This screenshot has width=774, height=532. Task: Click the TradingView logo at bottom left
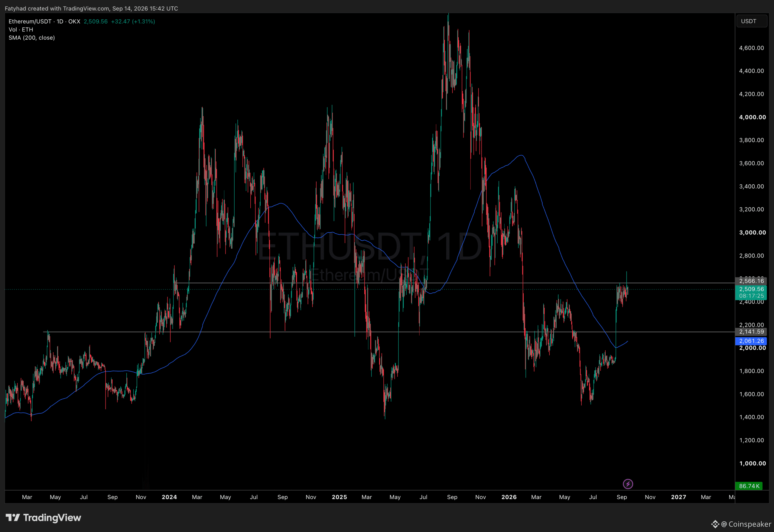[43, 517]
